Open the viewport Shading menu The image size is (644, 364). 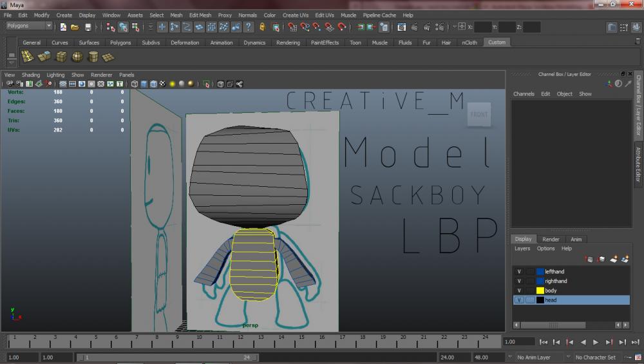[31, 75]
